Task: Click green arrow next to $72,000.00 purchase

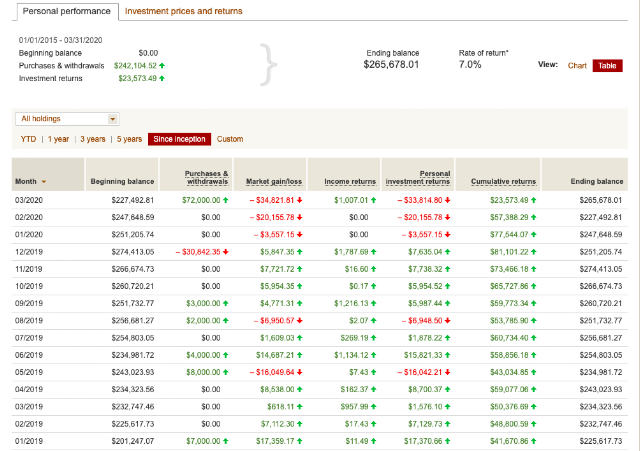Action: point(226,200)
